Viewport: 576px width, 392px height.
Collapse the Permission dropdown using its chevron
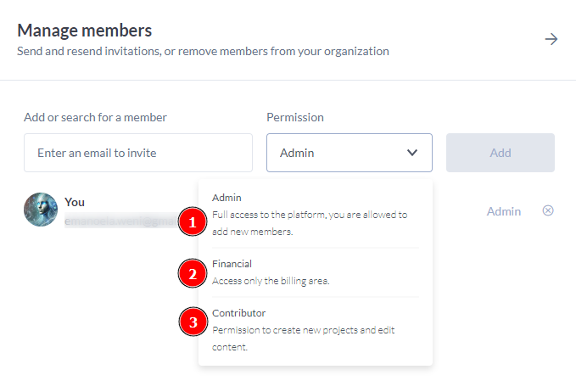412,153
